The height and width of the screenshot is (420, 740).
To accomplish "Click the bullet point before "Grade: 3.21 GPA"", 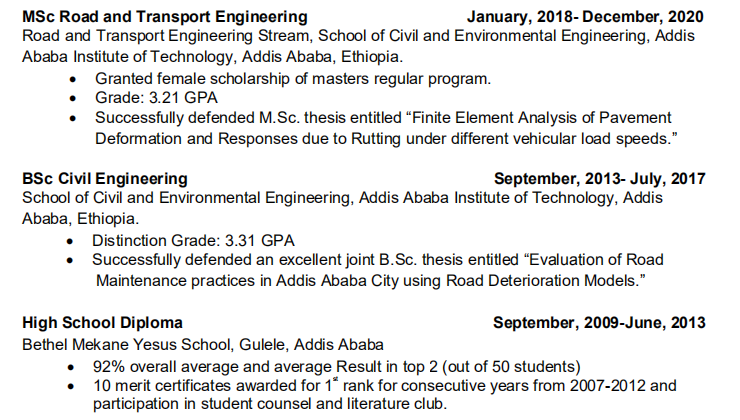I will pyautogui.click(x=73, y=98).
